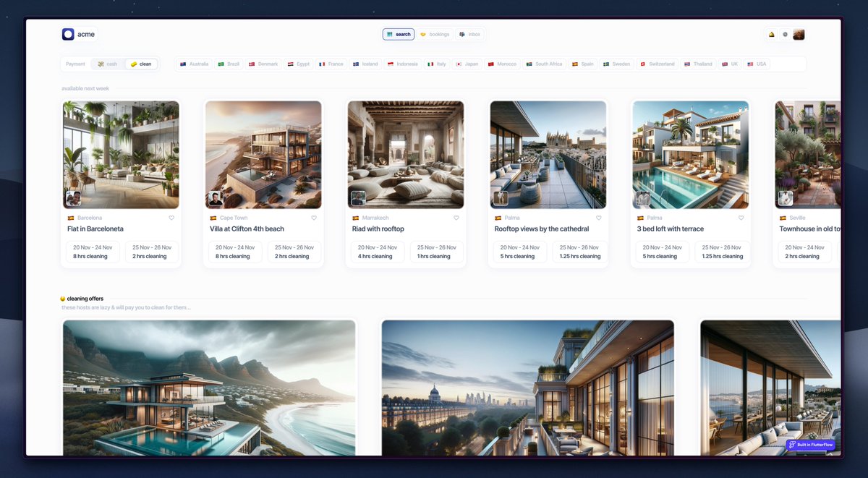Enable the Italy filter chip
This screenshot has height=478, width=868.
pyautogui.click(x=437, y=64)
